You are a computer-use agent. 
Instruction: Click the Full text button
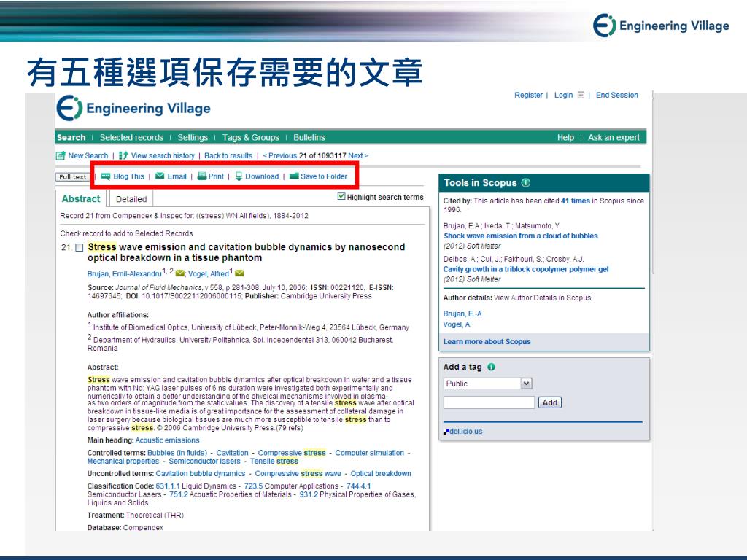73,176
